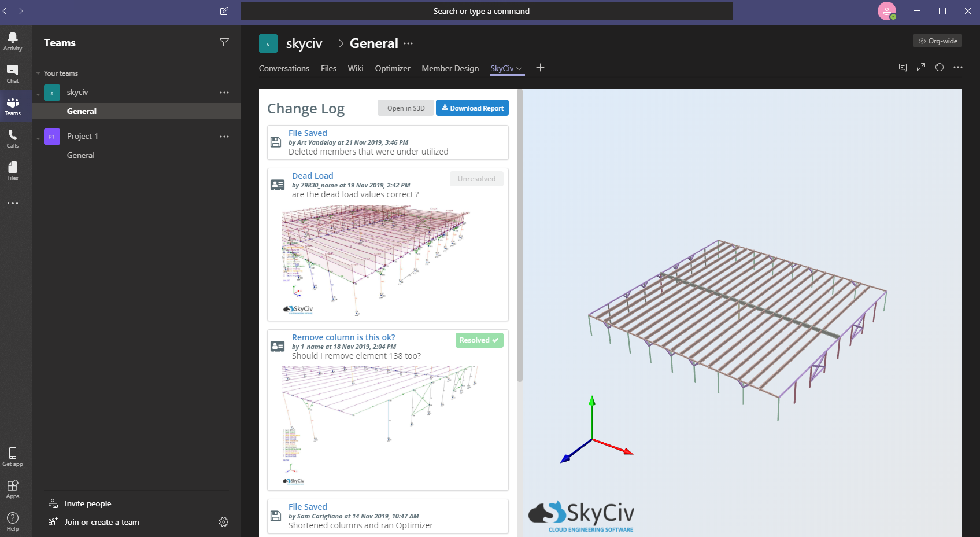
Task: Expand the SkyCiv tab to fullscreen
Action: (x=920, y=67)
